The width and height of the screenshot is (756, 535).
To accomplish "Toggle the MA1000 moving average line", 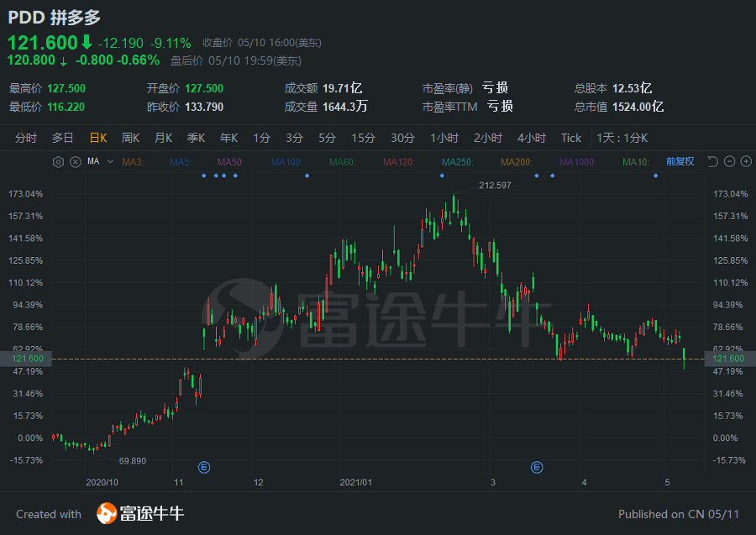I will (578, 162).
